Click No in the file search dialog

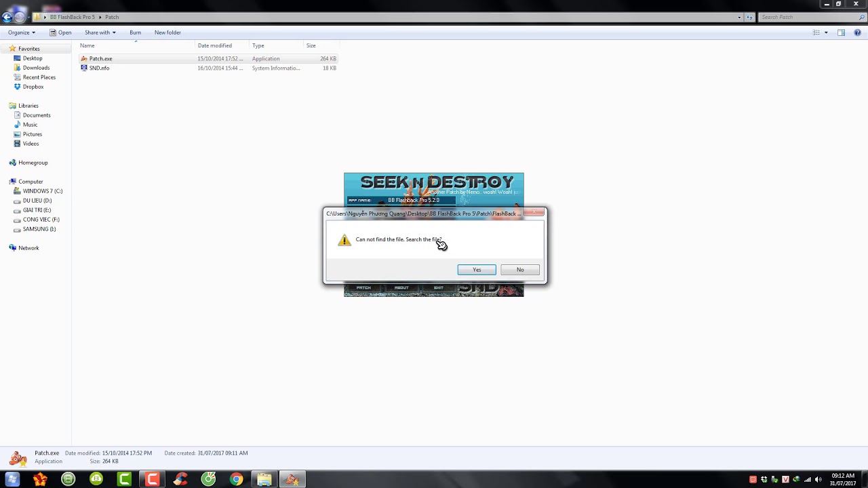[520, 270]
